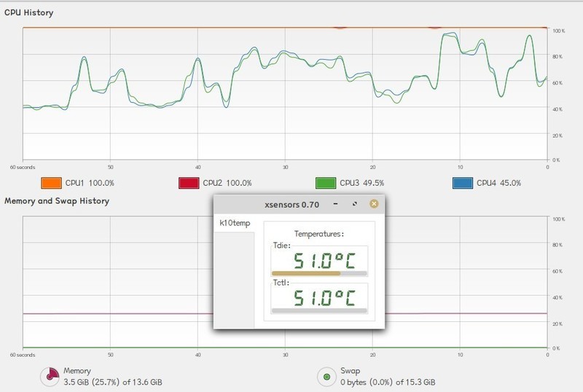583x392 pixels.
Task: Open the Memory pie chart color picker
Action: point(50,377)
